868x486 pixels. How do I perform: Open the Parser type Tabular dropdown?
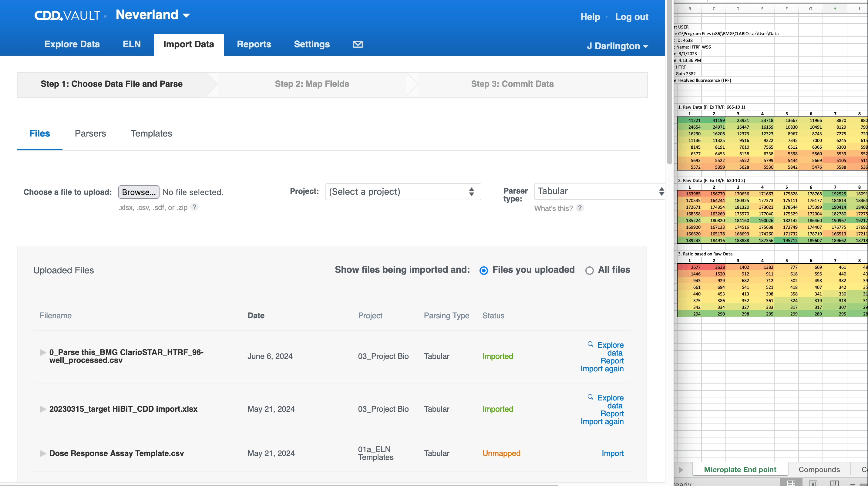coord(600,191)
